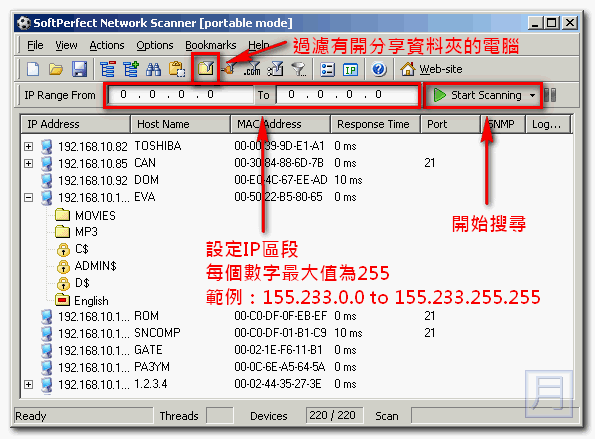The image size is (595, 439).
Task: Click the computer icon for DOM
Action: pos(47,181)
